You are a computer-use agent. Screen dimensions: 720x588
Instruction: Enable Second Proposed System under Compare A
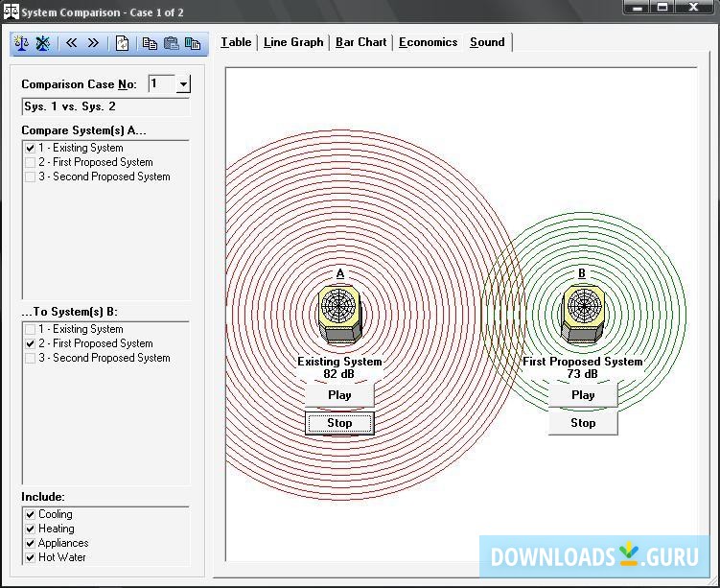coord(31,176)
